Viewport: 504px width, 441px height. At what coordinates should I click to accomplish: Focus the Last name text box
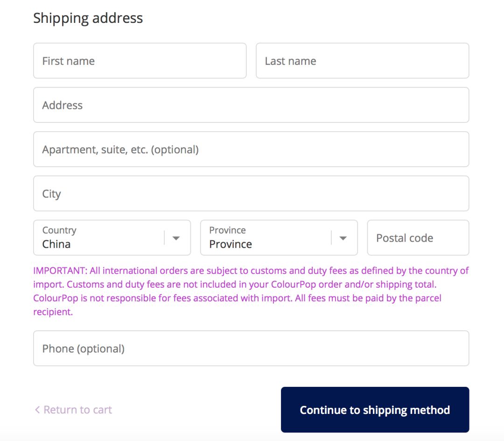click(362, 61)
